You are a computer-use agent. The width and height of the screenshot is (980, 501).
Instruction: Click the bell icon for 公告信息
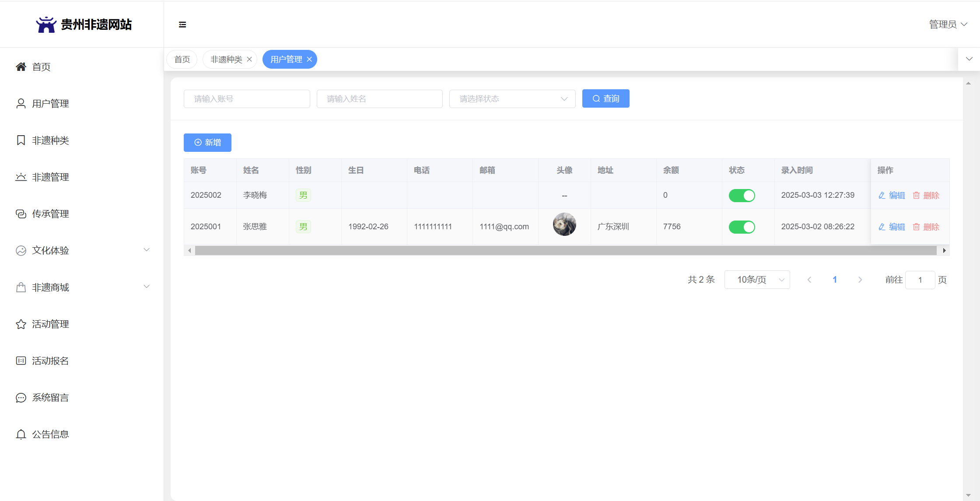[x=21, y=434]
